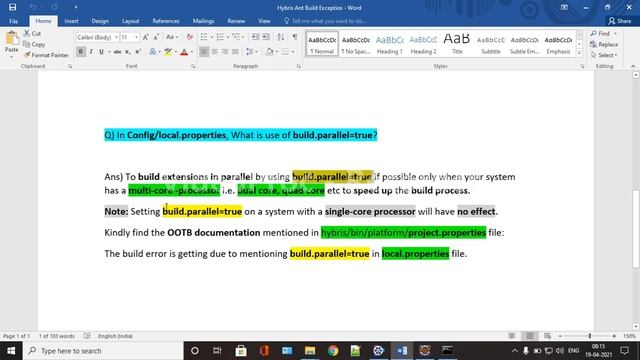Viewport: 640px width, 360px height.
Task: Apply the red font color
Action: tap(184, 52)
